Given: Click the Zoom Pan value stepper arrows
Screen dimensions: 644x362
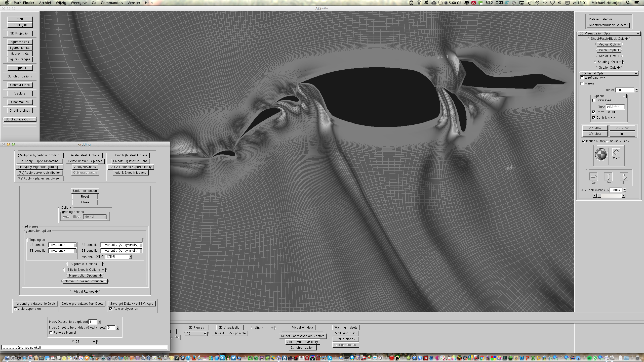Looking at the screenshot, I should [x=624, y=190].
